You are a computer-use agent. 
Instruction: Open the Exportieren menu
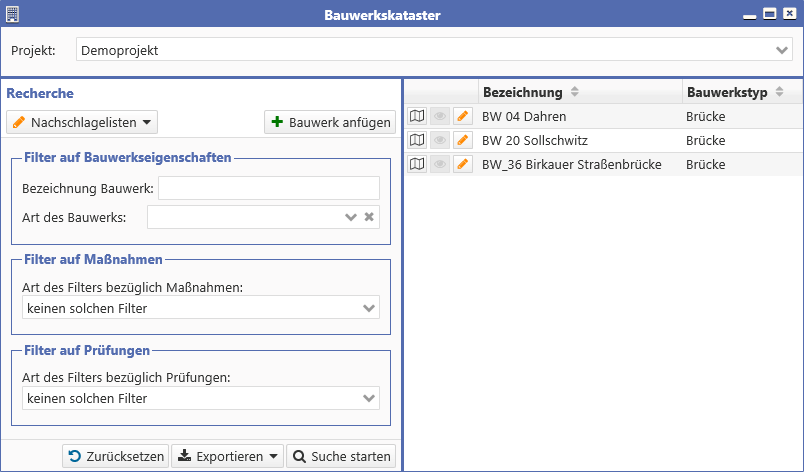tap(227, 456)
